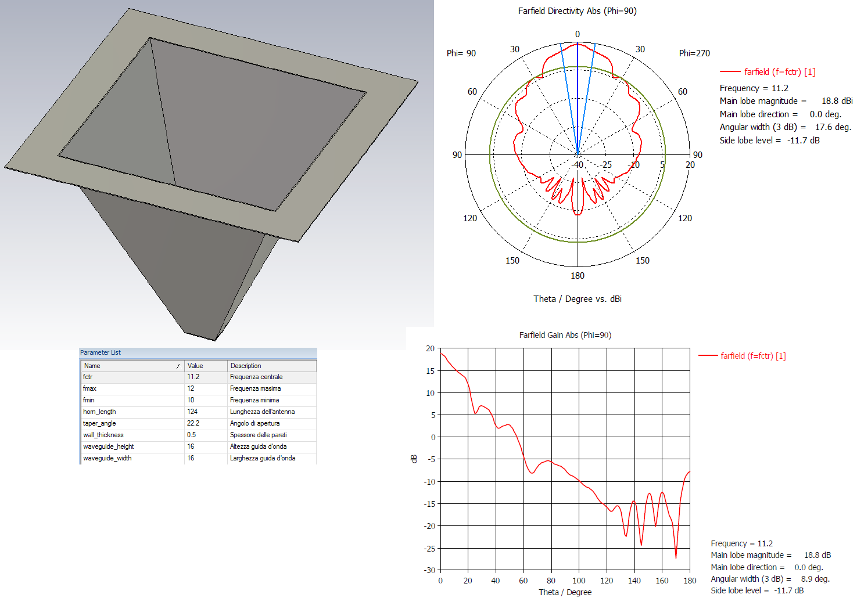Image resolution: width=857 pixels, height=616 pixels.
Task: Click 'Main lobe magnitude = 18.8 dB' in gain plot
Action: click(x=770, y=555)
